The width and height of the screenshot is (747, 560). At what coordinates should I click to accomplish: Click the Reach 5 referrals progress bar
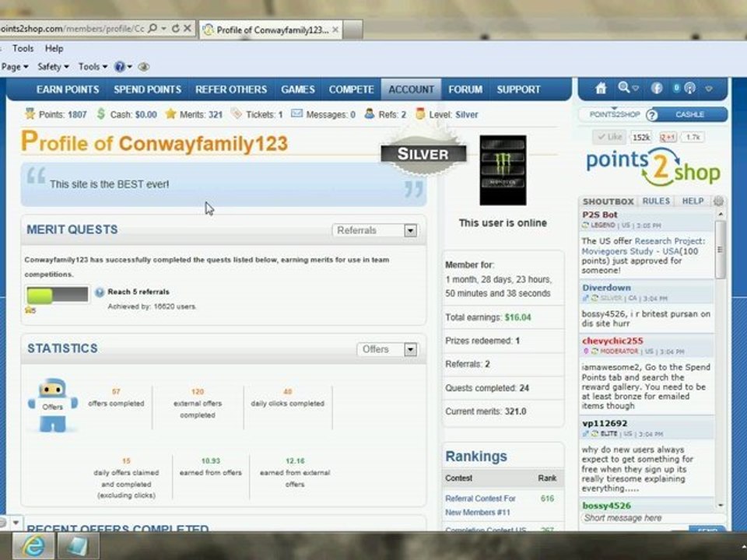pyautogui.click(x=57, y=296)
